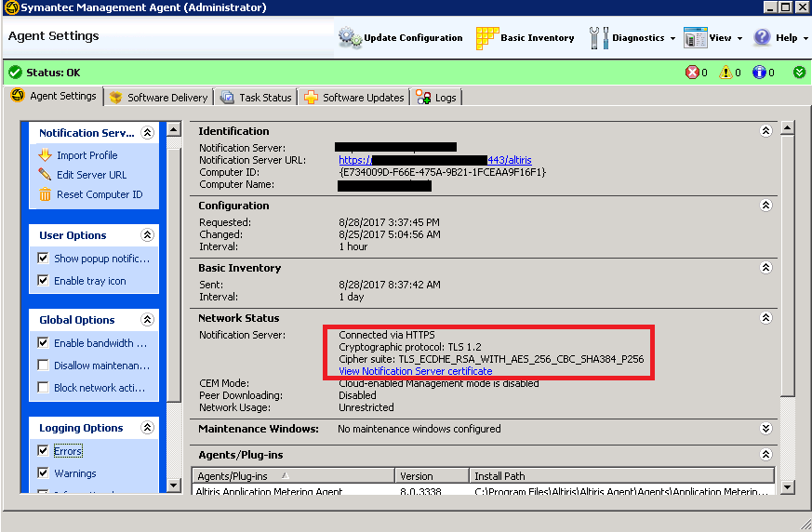This screenshot has height=532, width=812.
Task: Collapse the Logging Options group
Action: click(x=148, y=427)
